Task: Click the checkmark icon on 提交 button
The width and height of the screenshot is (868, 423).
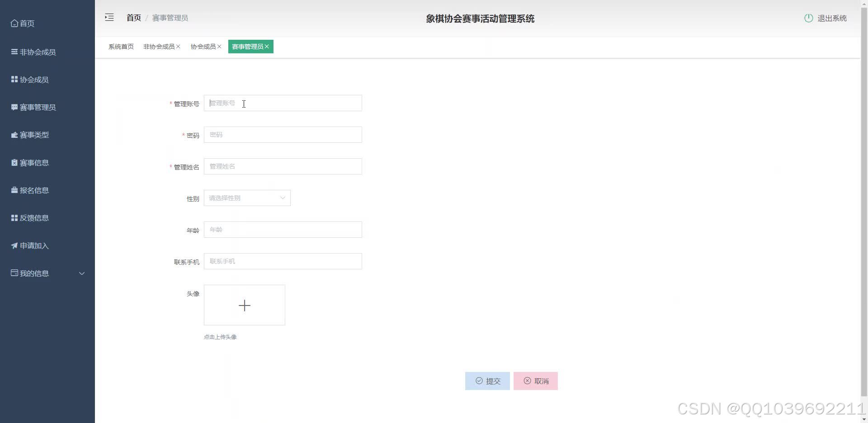Action: tap(479, 381)
